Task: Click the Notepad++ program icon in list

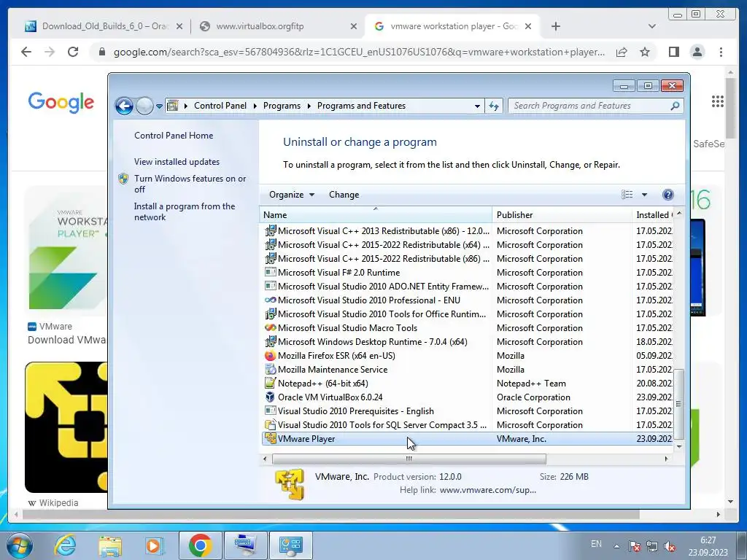Action: [270, 383]
